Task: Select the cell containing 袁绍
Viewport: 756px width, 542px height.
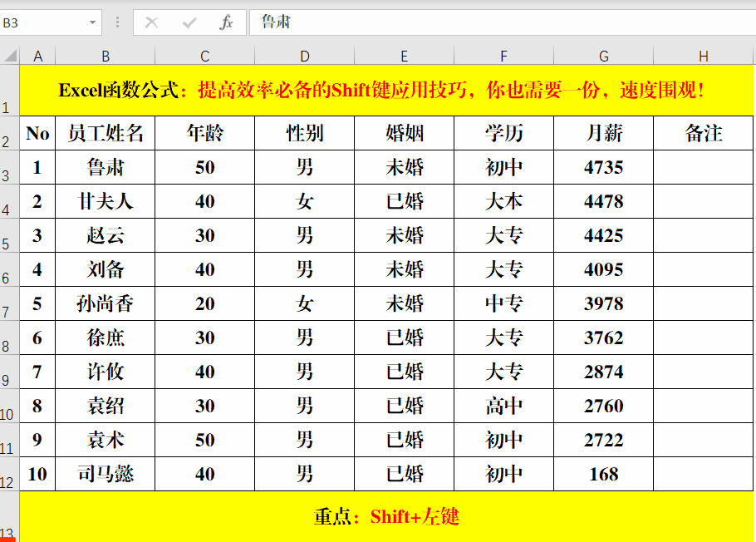Action: pyautogui.click(x=106, y=406)
